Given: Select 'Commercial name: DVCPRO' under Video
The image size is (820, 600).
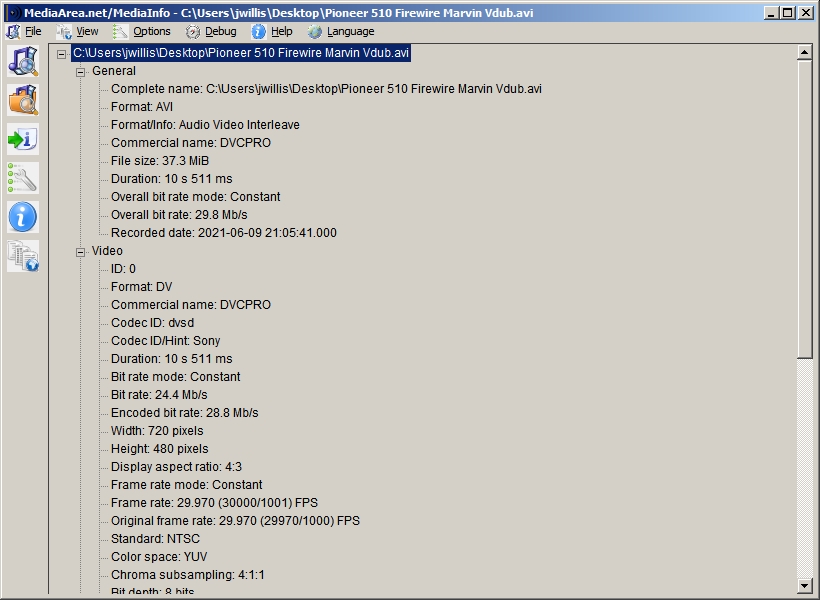Looking at the screenshot, I should pyautogui.click(x=191, y=305).
